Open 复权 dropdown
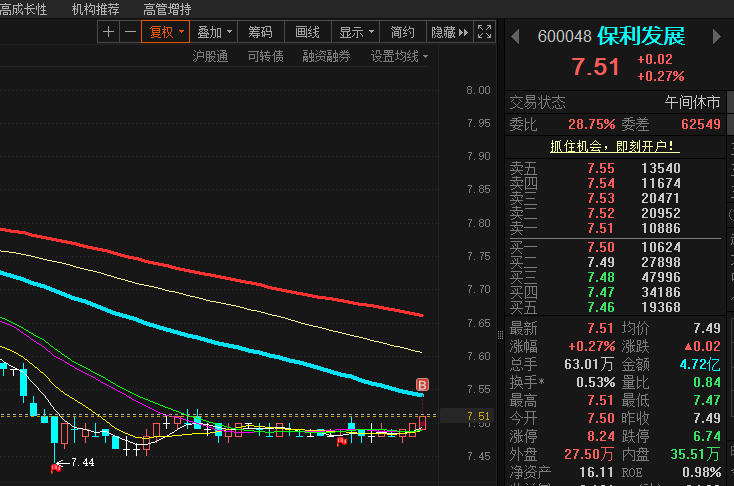The image size is (734, 486). pyautogui.click(x=166, y=32)
